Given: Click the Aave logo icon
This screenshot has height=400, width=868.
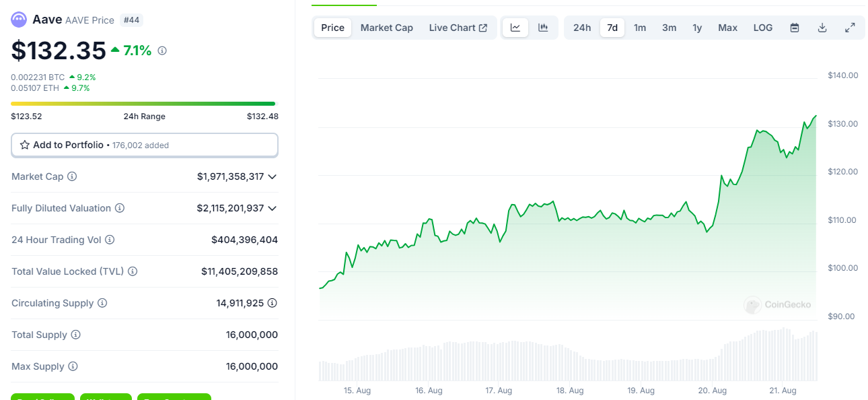Looking at the screenshot, I should pos(19,20).
